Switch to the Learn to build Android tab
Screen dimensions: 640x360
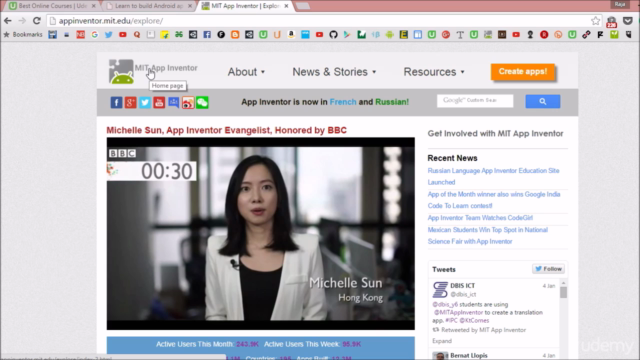pos(148,6)
